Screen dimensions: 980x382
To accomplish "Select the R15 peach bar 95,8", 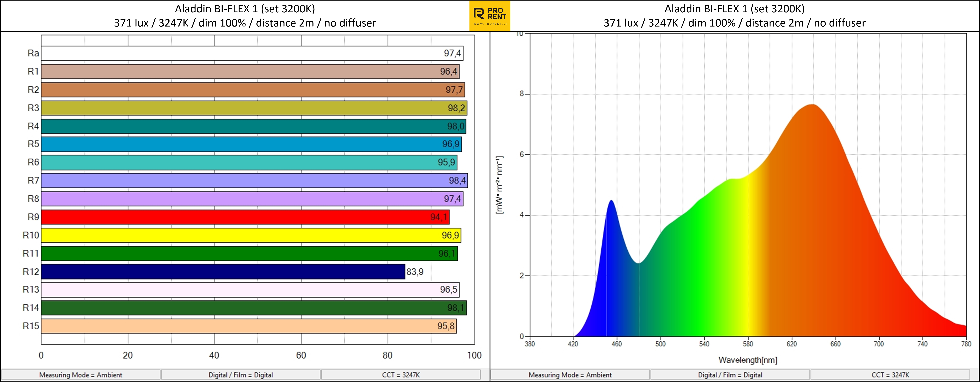I will (249, 326).
